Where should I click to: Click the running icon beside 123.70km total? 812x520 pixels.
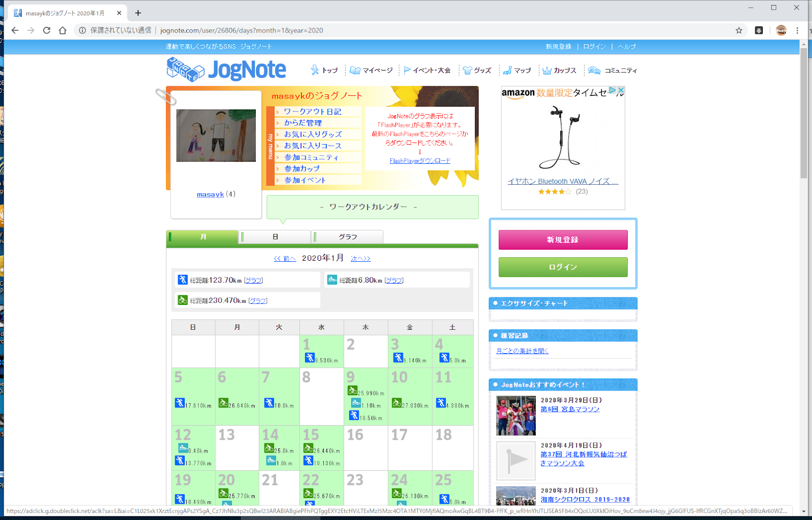point(183,280)
